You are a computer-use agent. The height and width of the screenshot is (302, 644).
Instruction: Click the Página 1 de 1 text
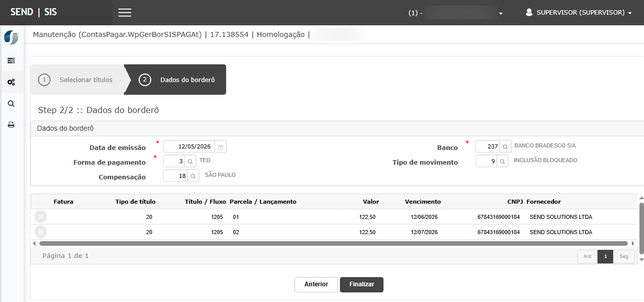[66, 256]
